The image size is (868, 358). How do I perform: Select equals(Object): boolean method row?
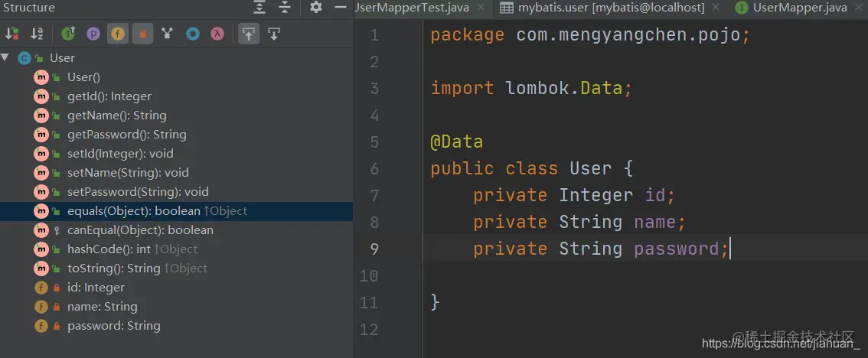click(x=176, y=211)
